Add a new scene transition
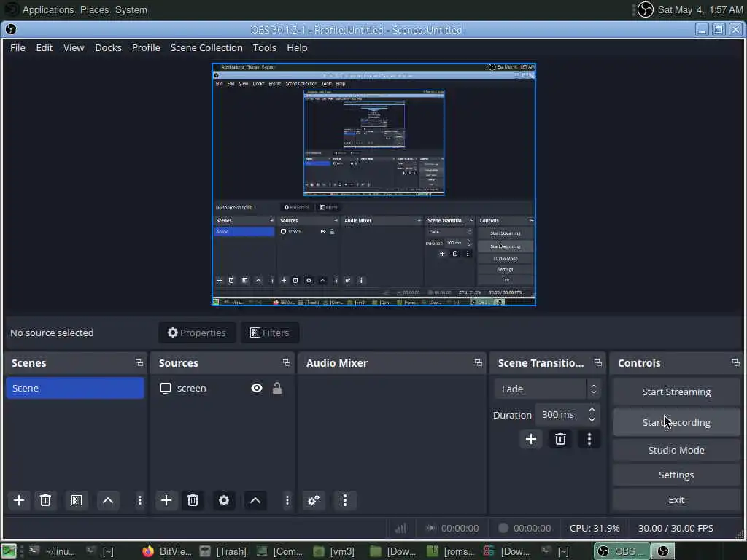Screen dimensions: 747x560 coord(531,439)
